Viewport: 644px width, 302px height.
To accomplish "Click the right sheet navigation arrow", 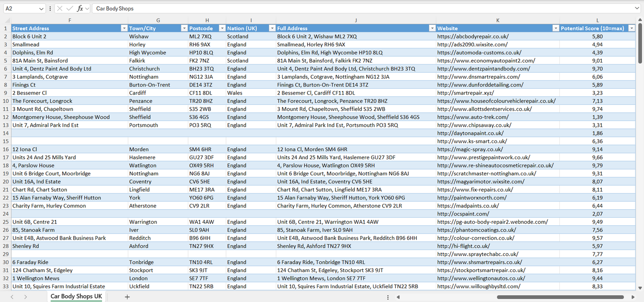I will (26, 297).
